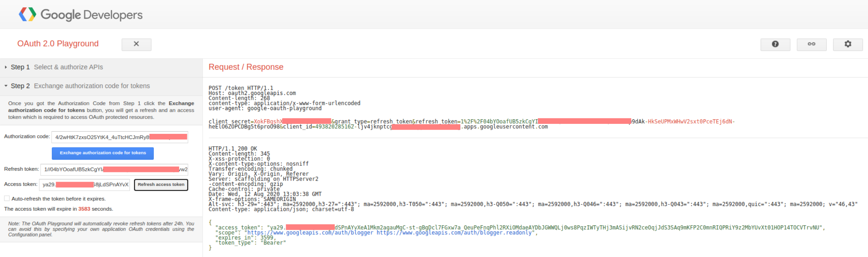Image resolution: width=868 pixels, height=257 pixels.
Task: Click the blogger.readonly scope URL
Action: click(x=454, y=233)
